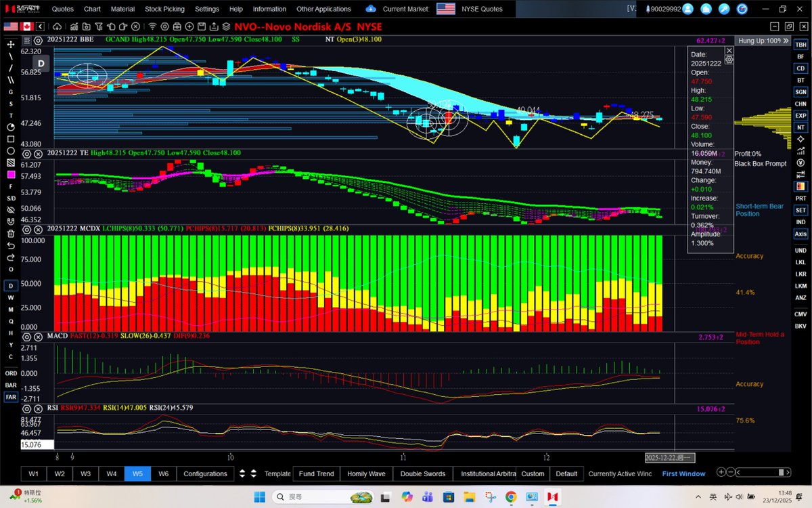
Task: Expand the Hung Up:100% panel arrows
Action: [784, 40]
